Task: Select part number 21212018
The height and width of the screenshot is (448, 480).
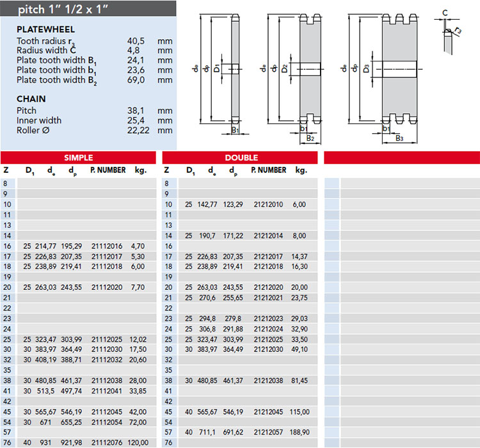Action: [268, 266]
